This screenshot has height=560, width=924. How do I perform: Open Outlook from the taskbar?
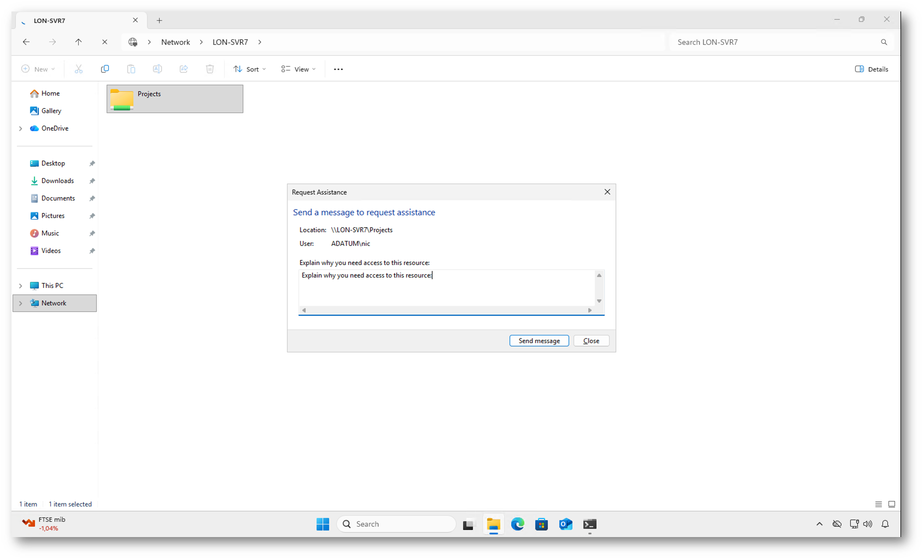pos(566,524)
